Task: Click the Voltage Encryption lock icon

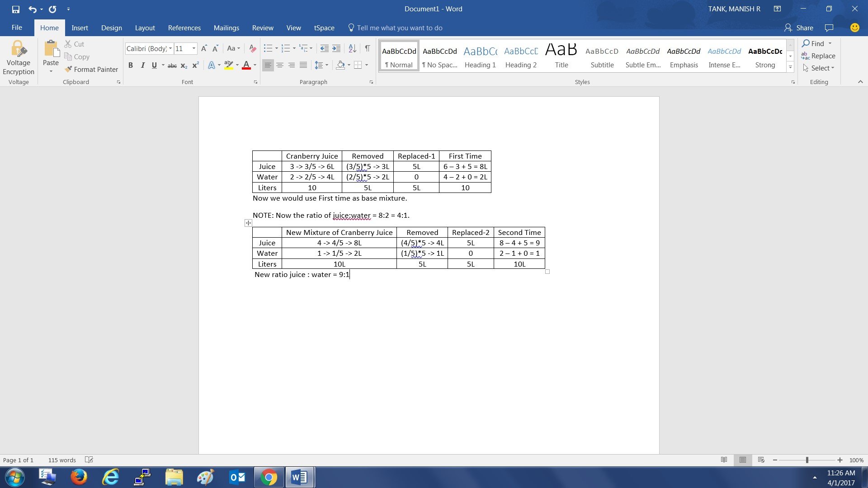Action: click(19, 49)
